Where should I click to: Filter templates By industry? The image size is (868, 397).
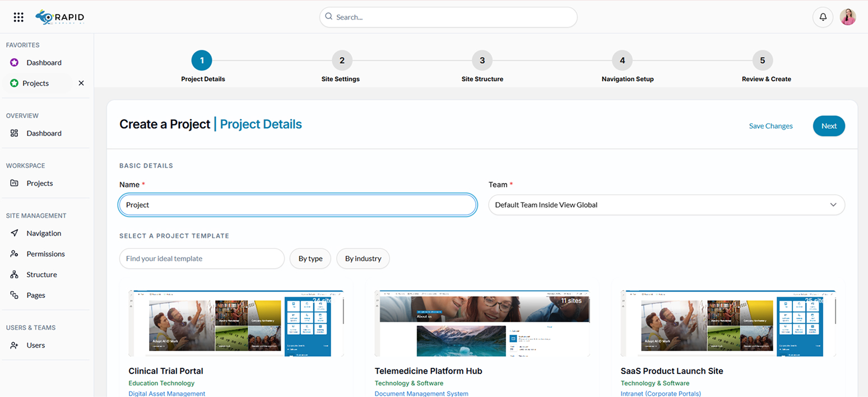pos(363,259)
